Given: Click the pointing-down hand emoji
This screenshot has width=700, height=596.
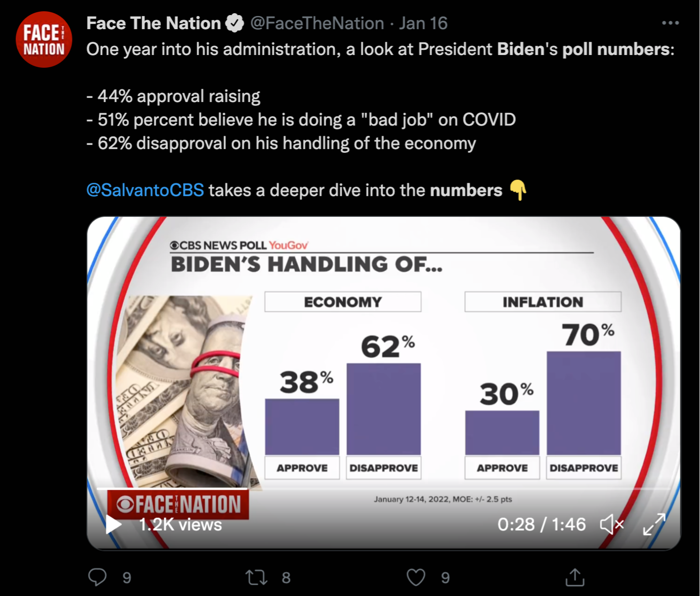Looking at the screenshot, I should click(518, 190).
